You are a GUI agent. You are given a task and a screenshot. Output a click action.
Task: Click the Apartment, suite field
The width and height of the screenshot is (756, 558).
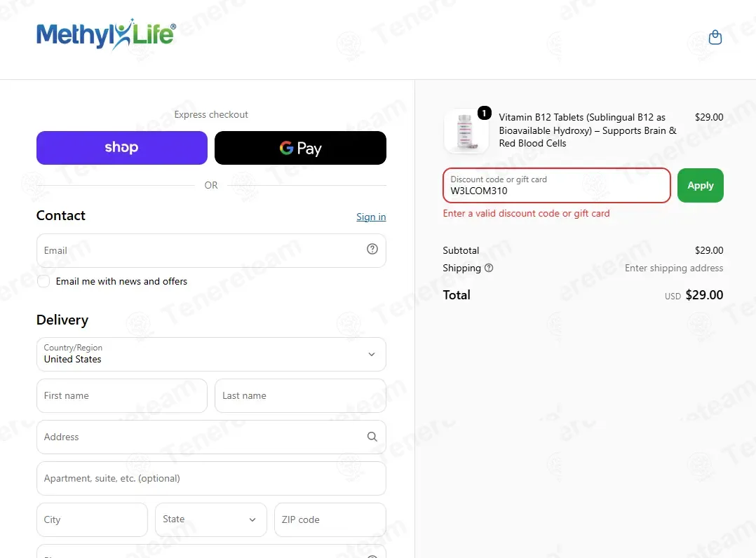click(211, 479)
